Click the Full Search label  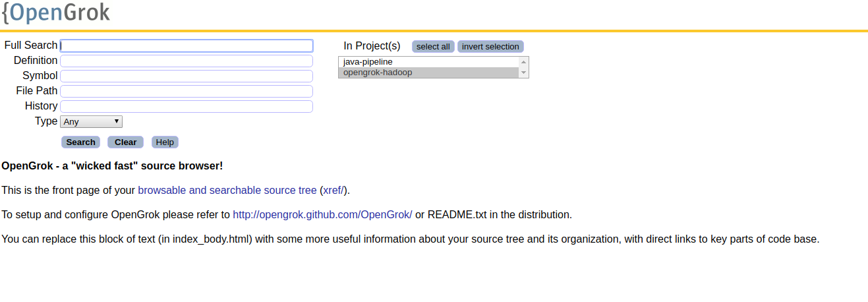[x=31, y=45]
